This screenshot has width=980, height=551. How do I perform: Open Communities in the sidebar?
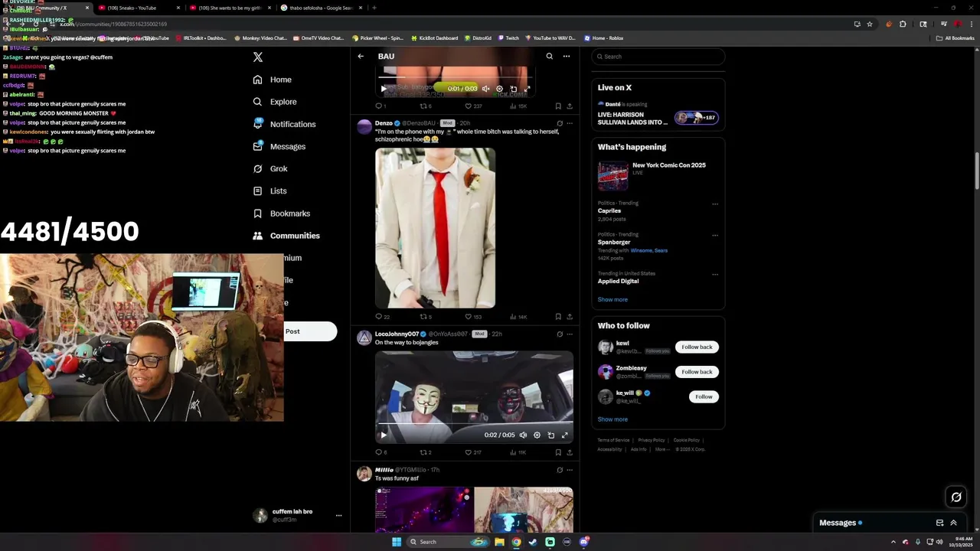[x=286, y=236]
